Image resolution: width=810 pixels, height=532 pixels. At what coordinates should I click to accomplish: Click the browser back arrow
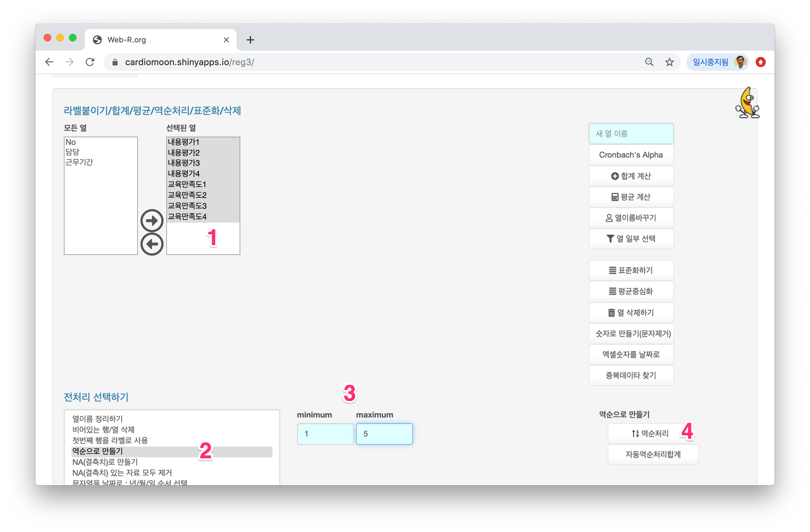50,62
